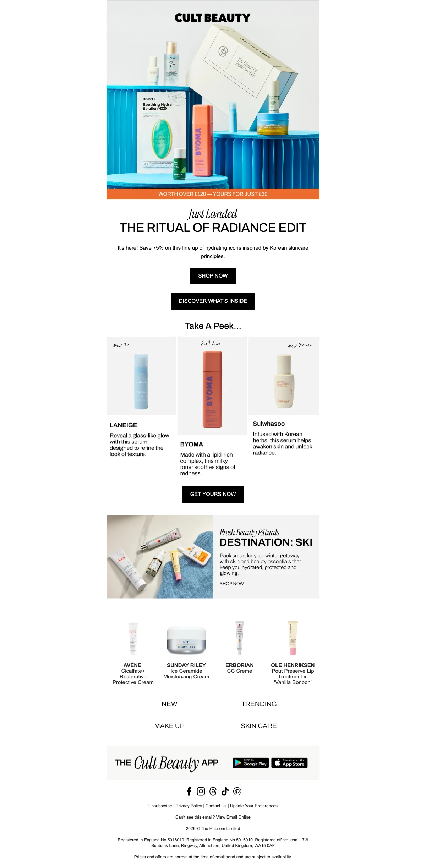
Task: Open the SKIN CARE category
Action: (259, 726)
